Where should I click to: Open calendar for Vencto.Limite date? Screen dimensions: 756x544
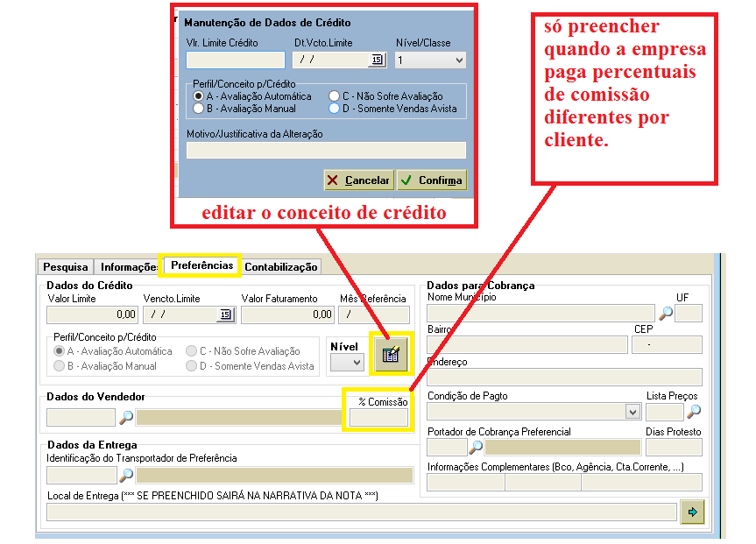click(x=225, y=314)
